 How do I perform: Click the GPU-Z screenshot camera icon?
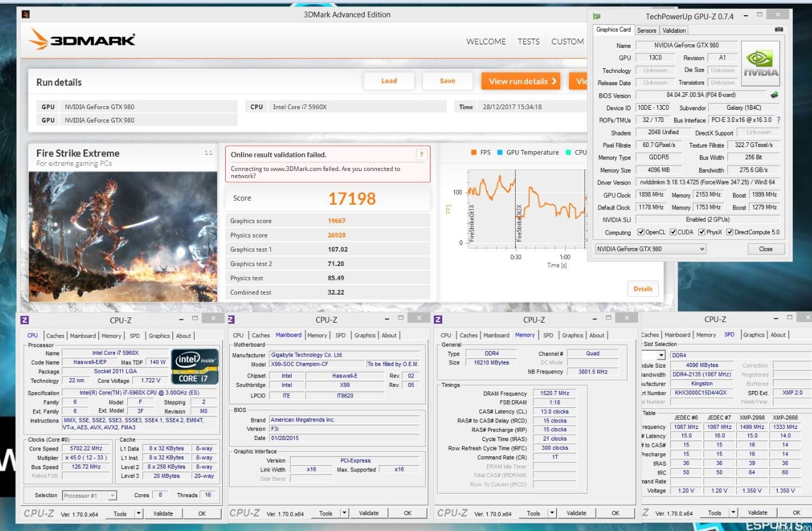(x=779, y=29)
